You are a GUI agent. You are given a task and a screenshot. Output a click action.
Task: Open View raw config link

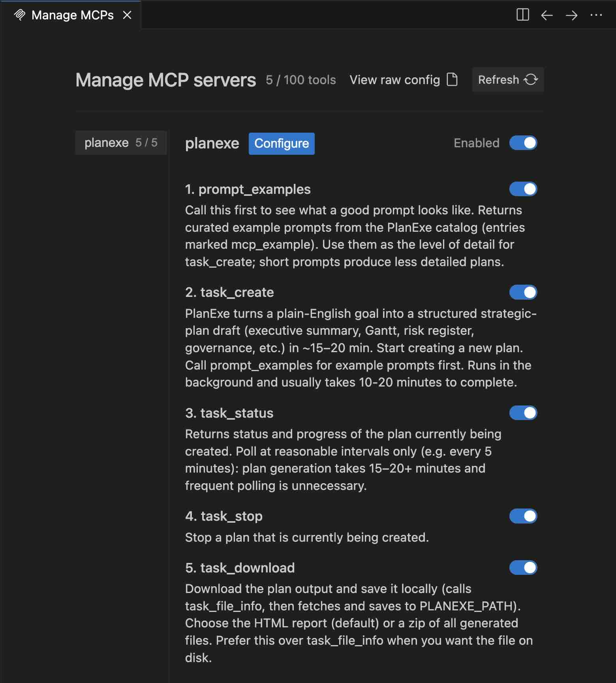tap(404, 79)
